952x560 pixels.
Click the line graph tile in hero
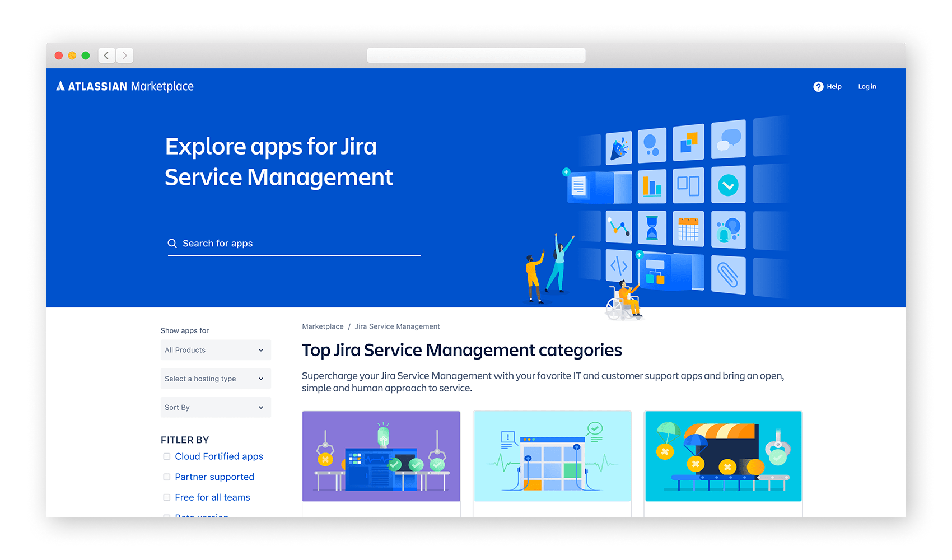[x=619, y=227]
